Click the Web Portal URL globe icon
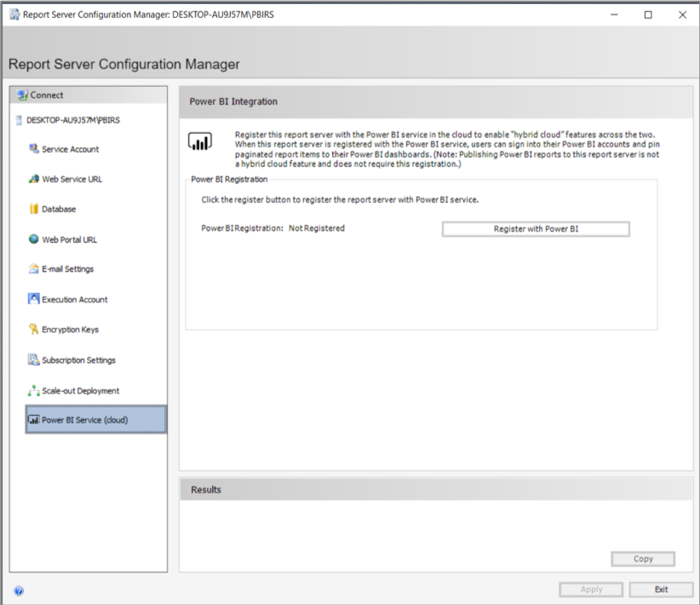The image size is (700, 605). pyautogui.click(x=33, y=239)
